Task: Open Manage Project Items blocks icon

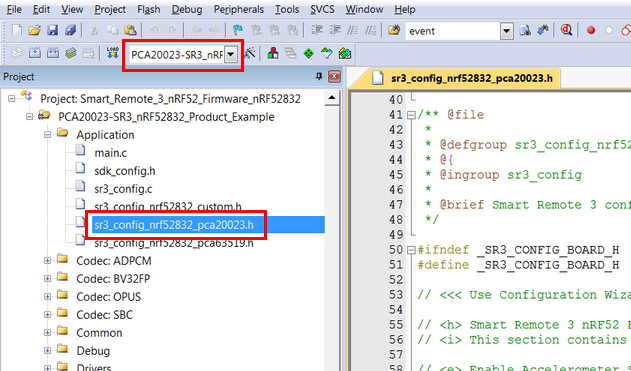Action: pos(273,53)
